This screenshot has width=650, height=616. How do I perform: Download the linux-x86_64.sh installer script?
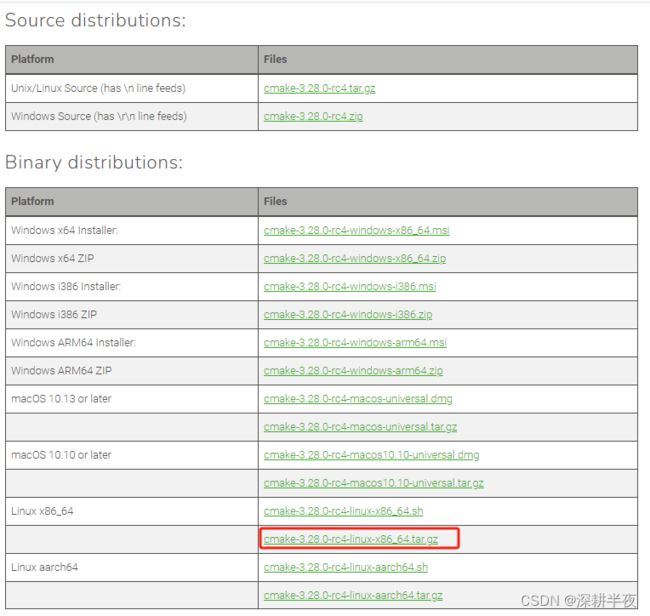[x=343, y=511]
